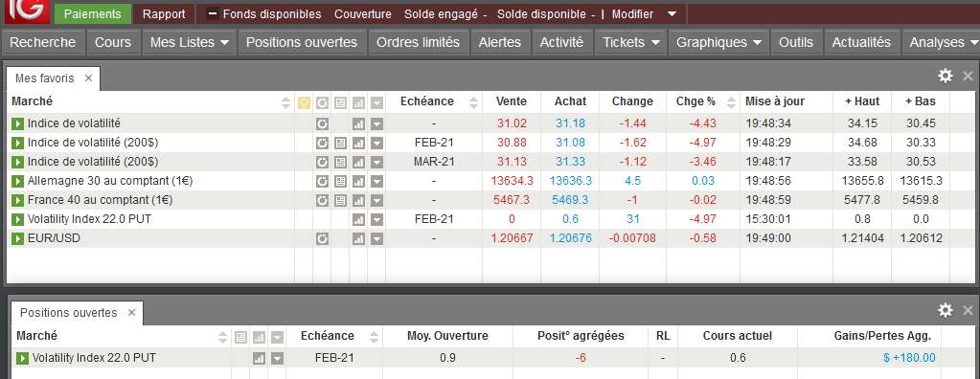Image resolution: width=980 pixels, height=379 pixels.
Task: Expand the arrow next to Modifier
Action: tap(672, 13)
